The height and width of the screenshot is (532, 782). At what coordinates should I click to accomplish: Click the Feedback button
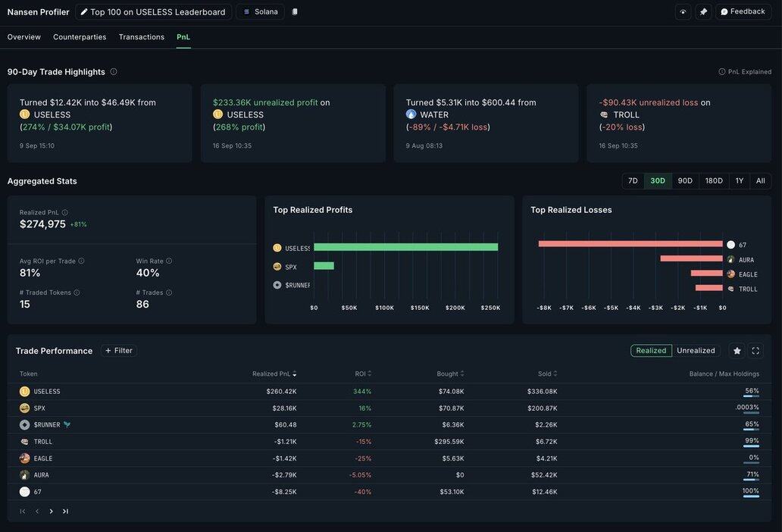[x=743, y=11]
